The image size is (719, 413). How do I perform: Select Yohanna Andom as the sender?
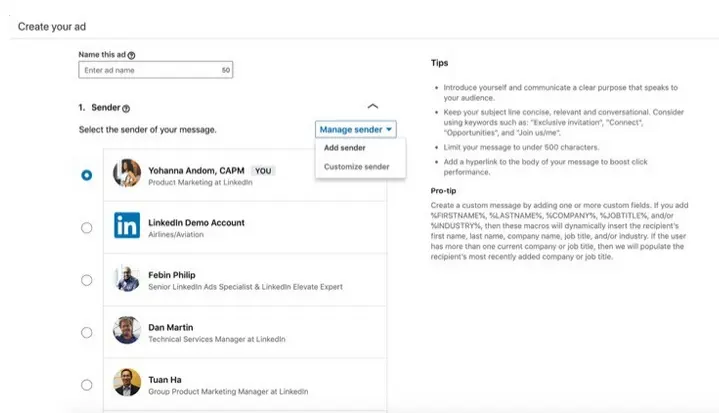(x=87, y=175)
